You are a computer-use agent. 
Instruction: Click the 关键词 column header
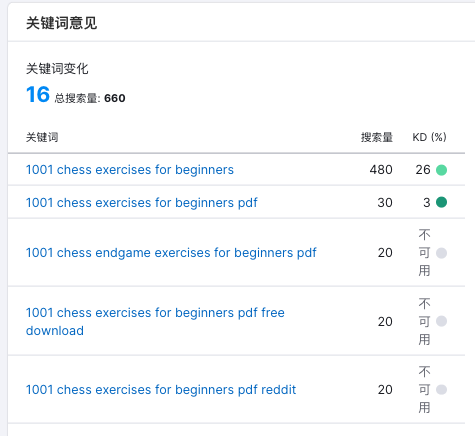click(42, 137)
